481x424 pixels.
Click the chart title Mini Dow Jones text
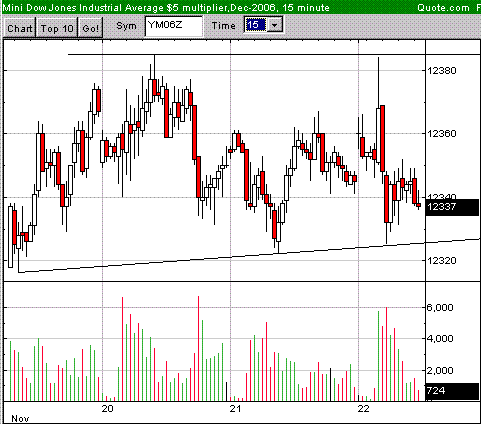tap(166, 7)
